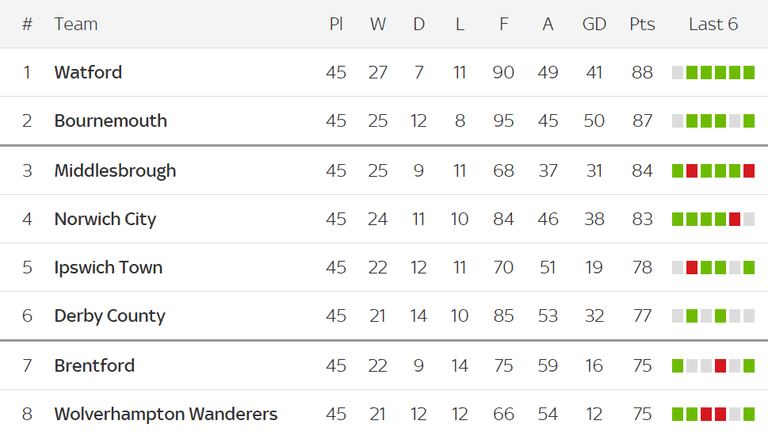Screen dimensions: 768x432
Task: Click Watford's most recent green form square
Action: (x=749, y=72)
